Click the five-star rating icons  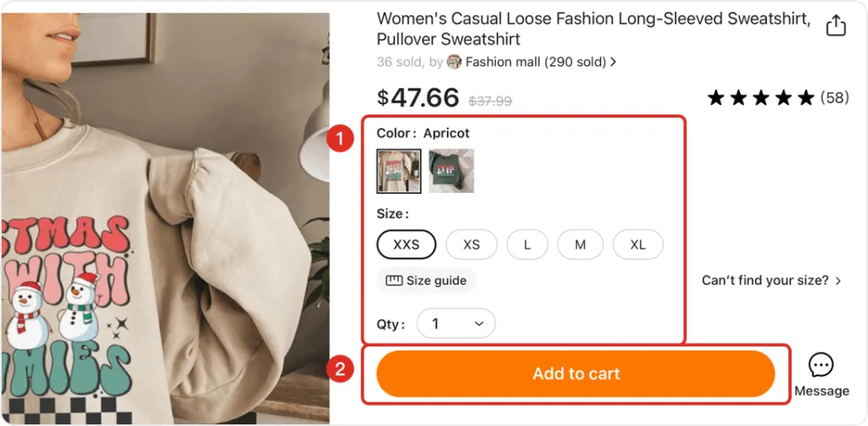coord(760,98)
